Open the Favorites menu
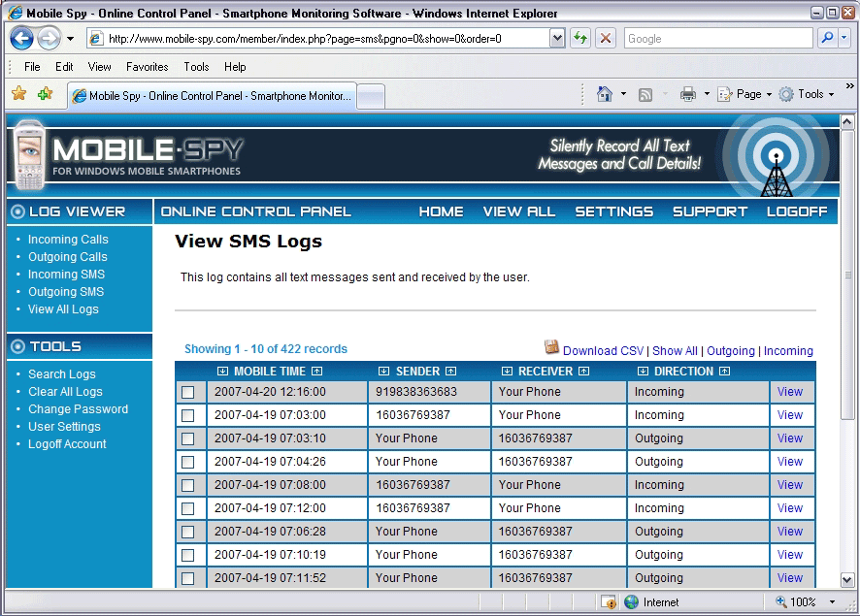860x616 pixels. (x=147, y=67)
